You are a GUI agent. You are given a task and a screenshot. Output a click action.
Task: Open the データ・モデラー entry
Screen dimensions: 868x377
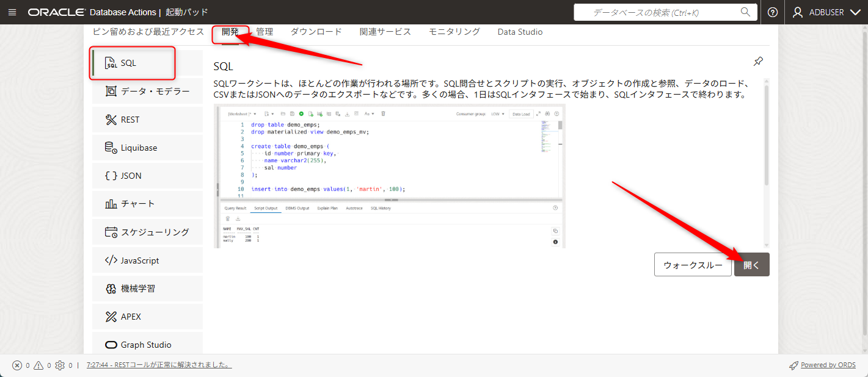click(155, 92)
